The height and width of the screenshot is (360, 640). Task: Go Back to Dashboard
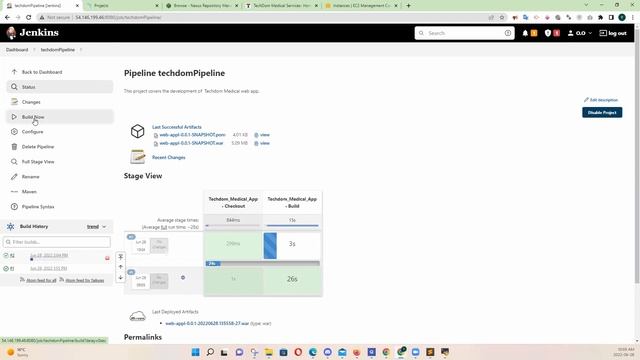click(x=42, y=72)
